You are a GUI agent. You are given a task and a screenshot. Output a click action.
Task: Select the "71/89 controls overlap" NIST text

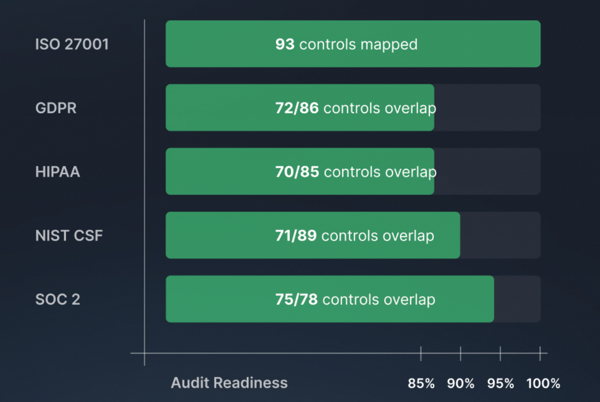click(x=355, y=236)
